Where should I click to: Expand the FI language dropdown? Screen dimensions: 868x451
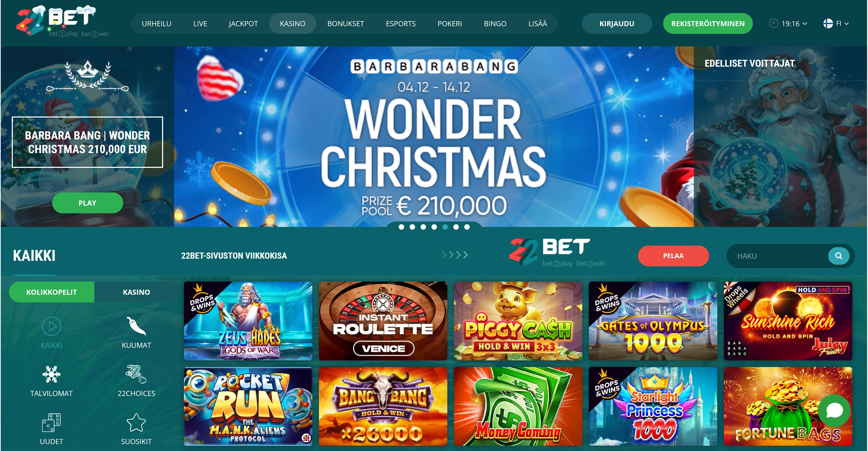(x=836, y=24)
